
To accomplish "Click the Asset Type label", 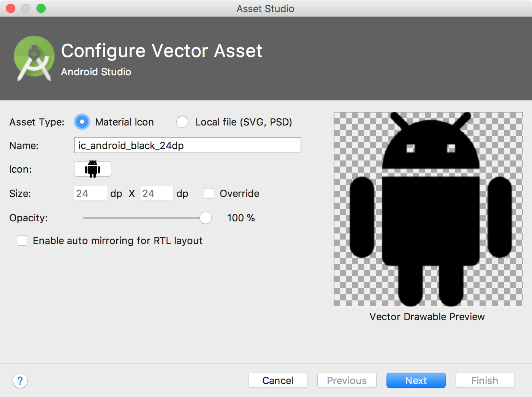I will tap(37, 122).
